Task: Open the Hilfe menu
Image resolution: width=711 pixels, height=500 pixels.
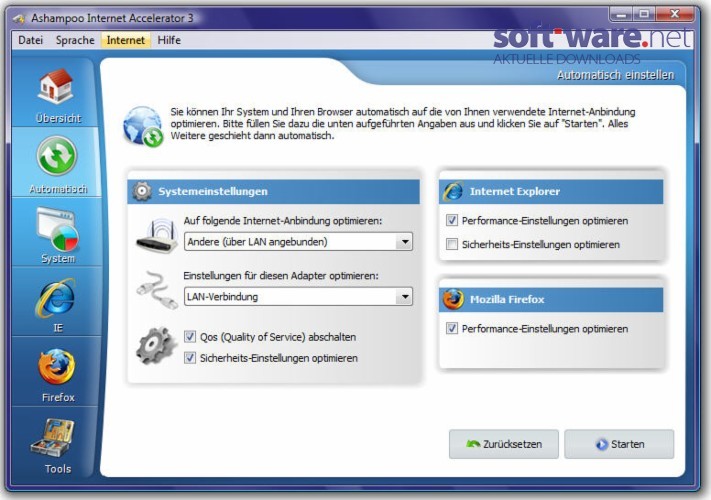Action: [169, 40]
